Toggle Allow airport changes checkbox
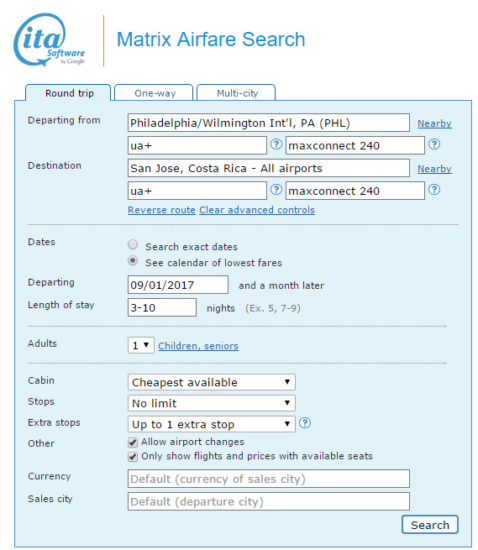This screenshot has height=550, width=478. pos(133,442)
